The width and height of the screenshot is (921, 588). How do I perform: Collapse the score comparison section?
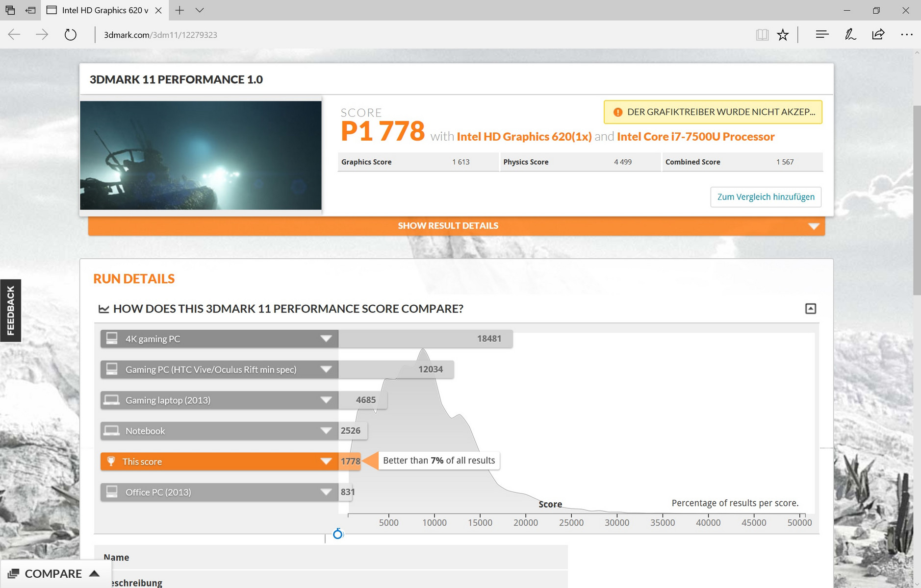[811, 309]
